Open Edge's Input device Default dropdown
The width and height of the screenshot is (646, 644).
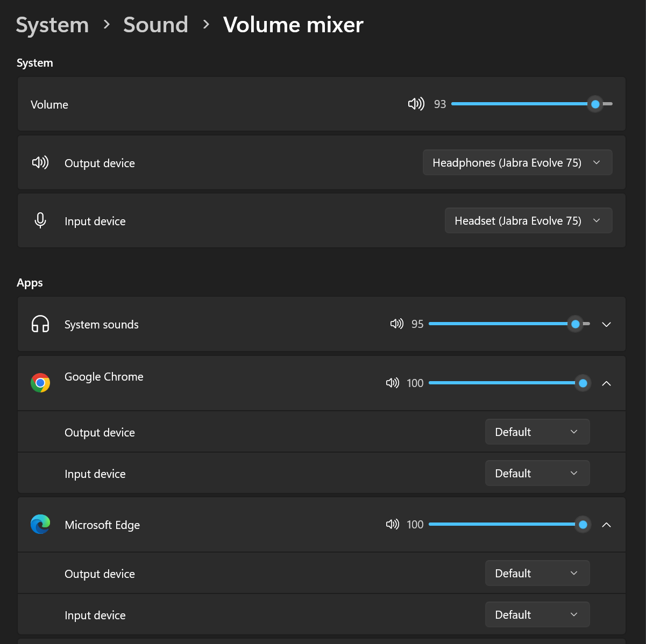537,614
